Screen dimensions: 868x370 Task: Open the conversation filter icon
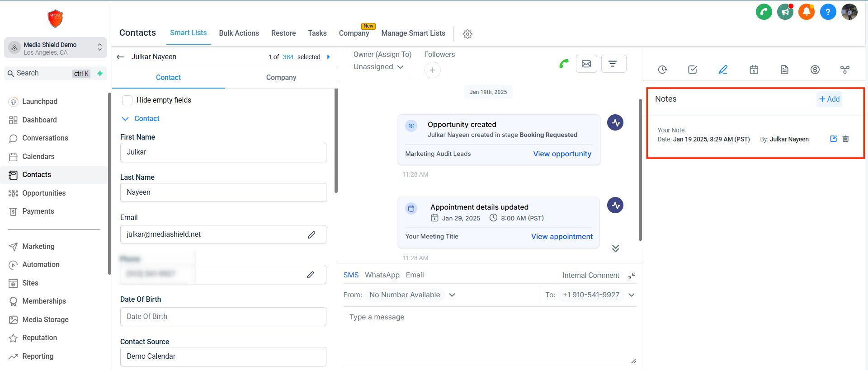(613, 64)
